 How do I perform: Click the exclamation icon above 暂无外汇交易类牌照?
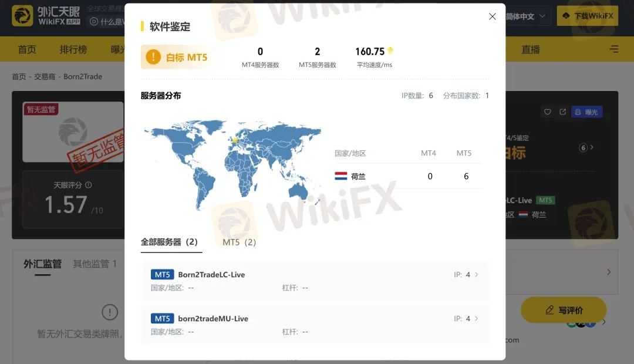(110, 312)
